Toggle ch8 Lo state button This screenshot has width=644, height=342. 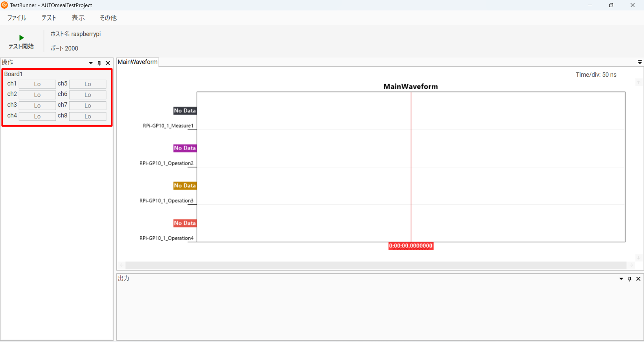tap(88, 116)
